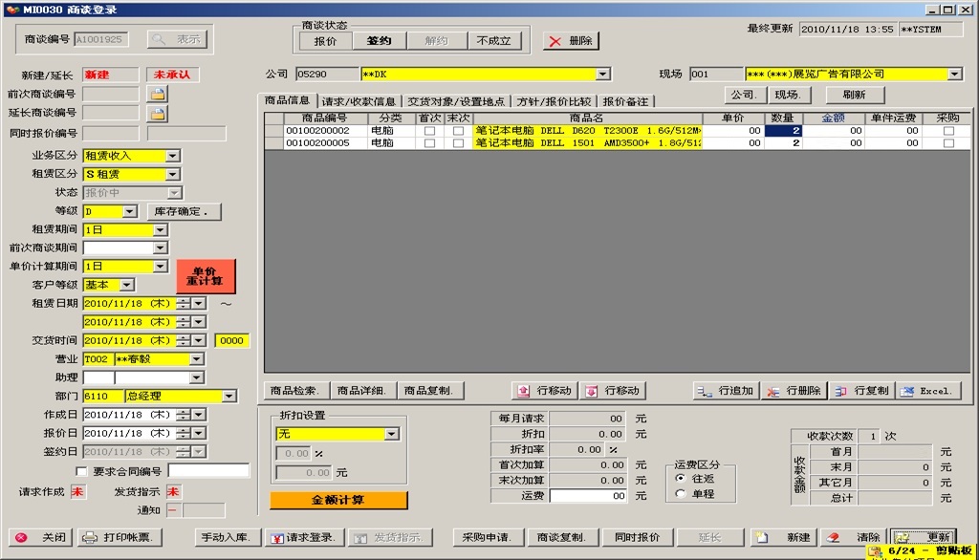The width and height of the screenshot is (979, 560).
Task: Expand the 公司 **DK combo box
Action: coord(602,75)
